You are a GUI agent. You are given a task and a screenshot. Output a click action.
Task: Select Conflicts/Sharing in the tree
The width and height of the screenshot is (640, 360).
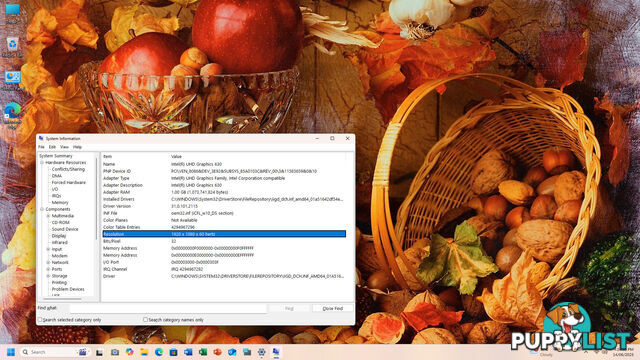click(x=68, y=169)
